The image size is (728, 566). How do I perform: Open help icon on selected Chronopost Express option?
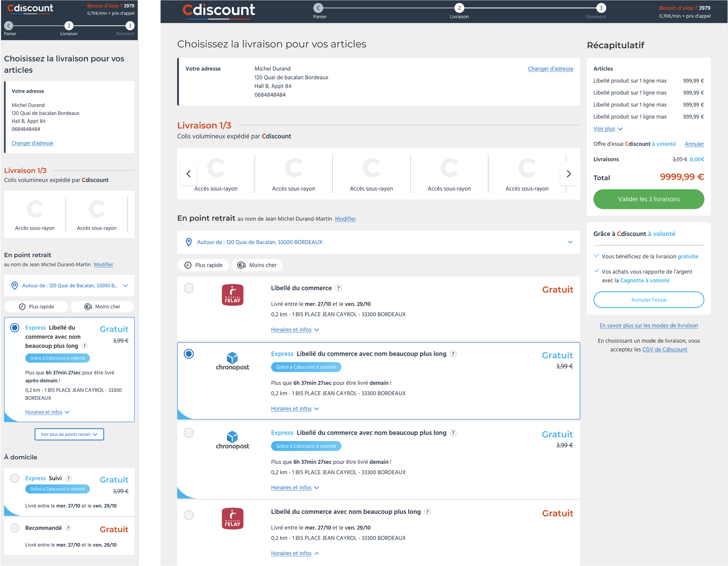tap(453, 354)
